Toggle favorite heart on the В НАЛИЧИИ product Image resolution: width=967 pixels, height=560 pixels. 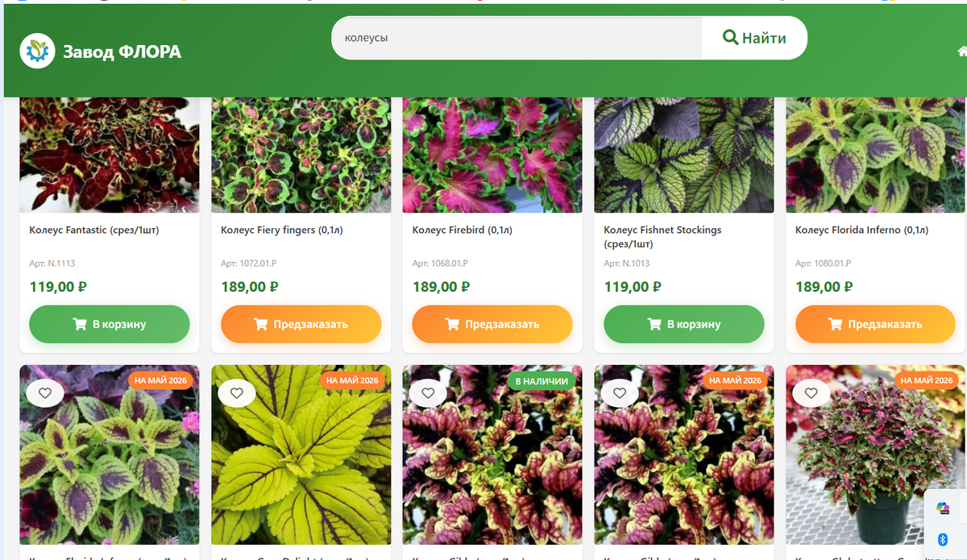[x=428, y=393]
